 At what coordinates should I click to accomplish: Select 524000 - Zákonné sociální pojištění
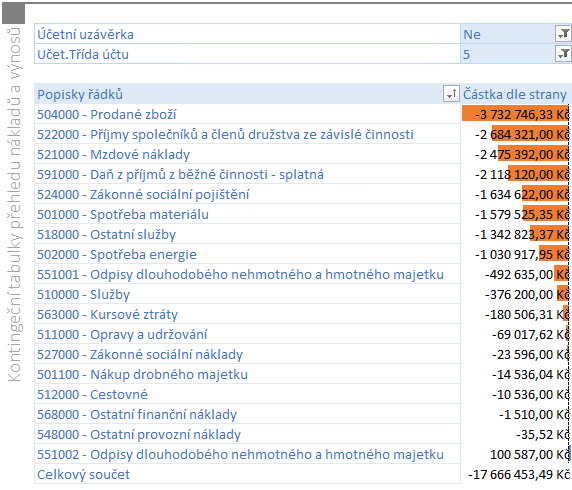tap(247, 194)
